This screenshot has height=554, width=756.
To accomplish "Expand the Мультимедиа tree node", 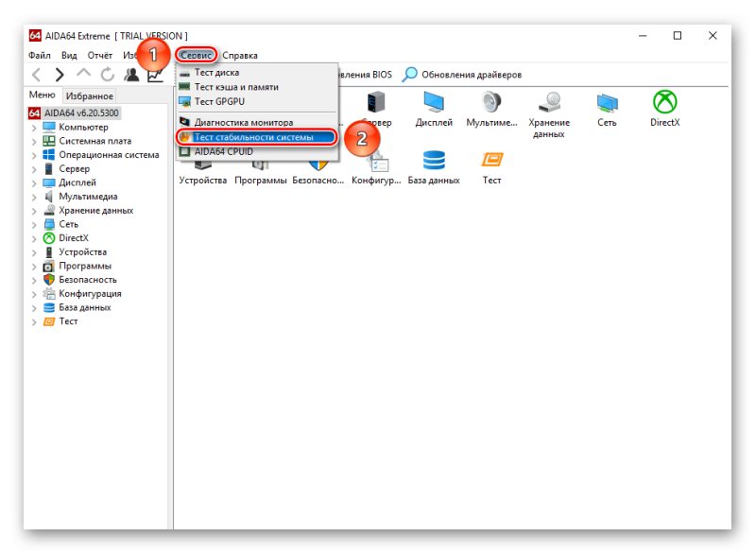I will (34, 198).
